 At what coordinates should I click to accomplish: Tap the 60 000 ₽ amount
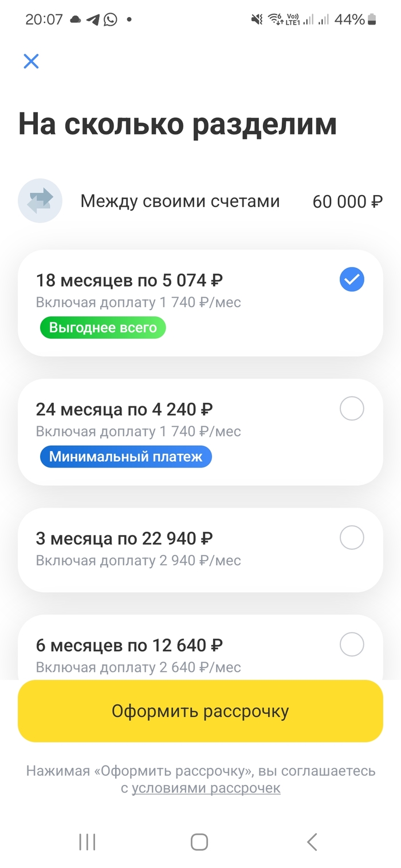coord(347,201)
